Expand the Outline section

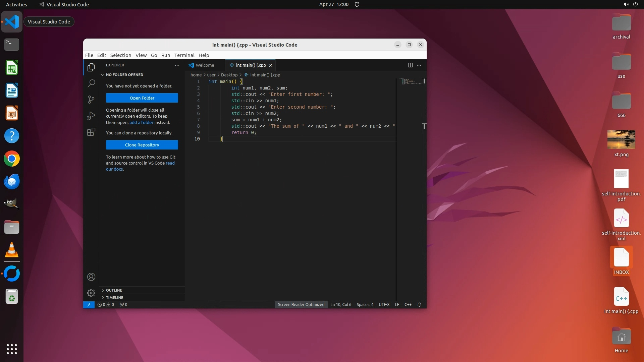coord(114,290)
